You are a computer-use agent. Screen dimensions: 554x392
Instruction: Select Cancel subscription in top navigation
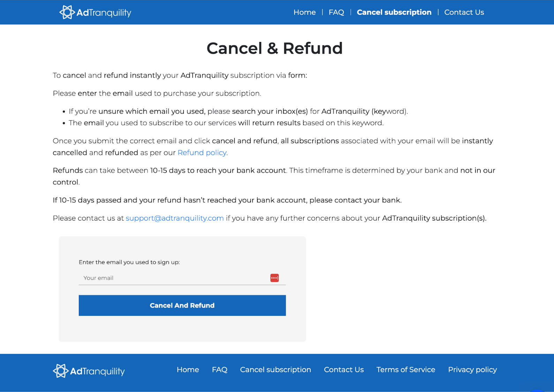394,12
